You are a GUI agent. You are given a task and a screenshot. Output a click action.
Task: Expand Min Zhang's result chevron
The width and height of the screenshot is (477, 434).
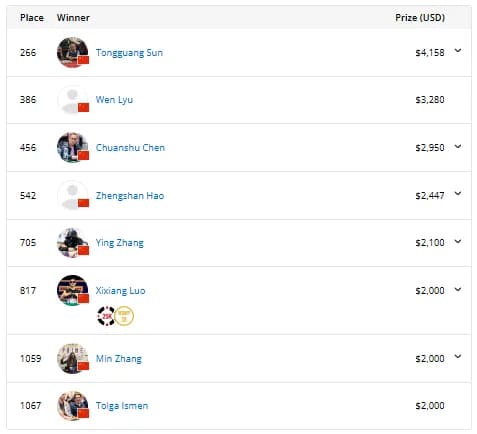458,357
